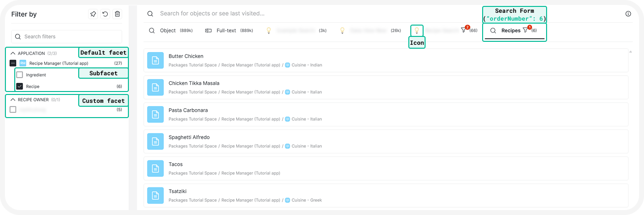
Task: Toggle the Recipe Manager (Tutorial app) checkbox
Action: [x=13, y=63]
